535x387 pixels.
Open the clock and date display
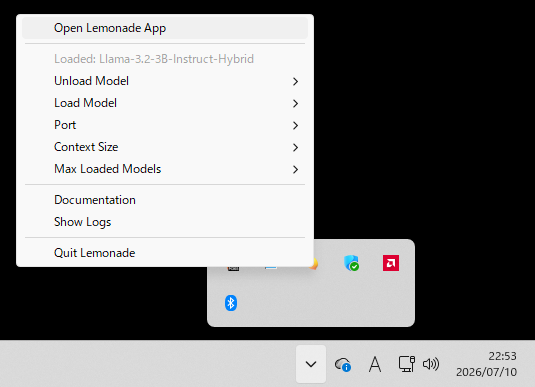tap(486, 364)
